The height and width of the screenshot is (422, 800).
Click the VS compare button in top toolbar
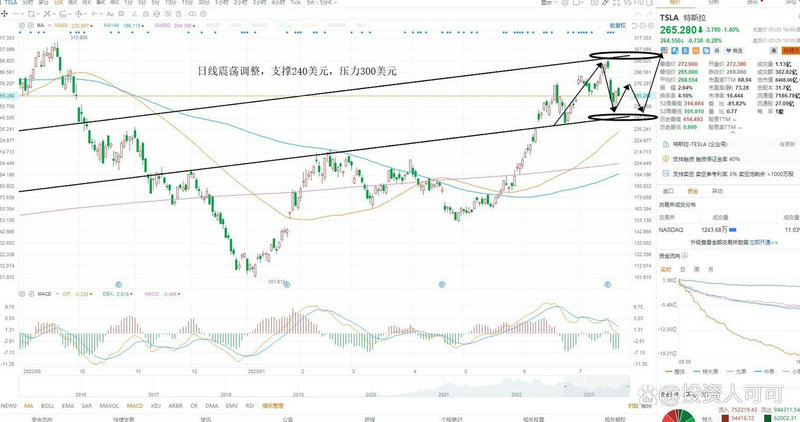(628, 3)
